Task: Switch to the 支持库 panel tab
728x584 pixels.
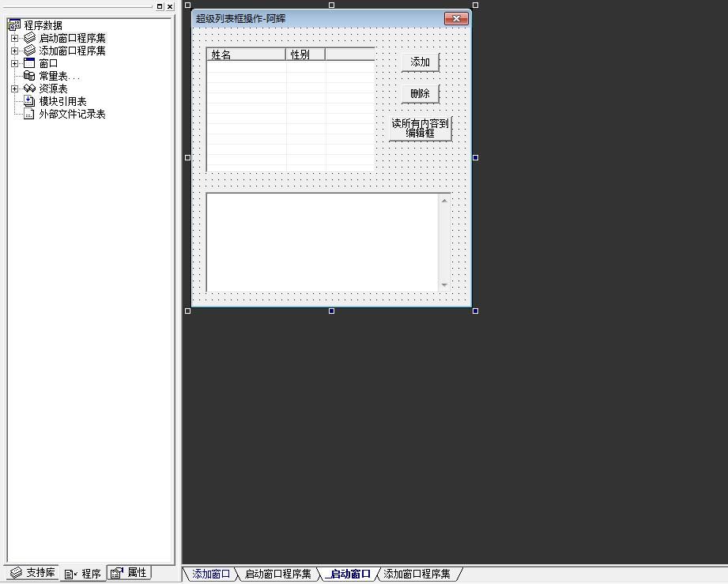Action: [32, 573]
